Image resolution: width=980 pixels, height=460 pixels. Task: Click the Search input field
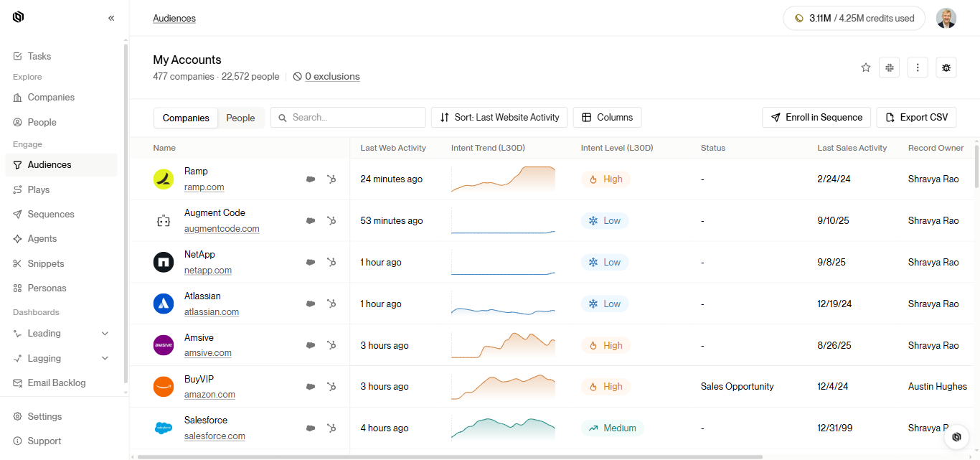[x=348, y=117]
